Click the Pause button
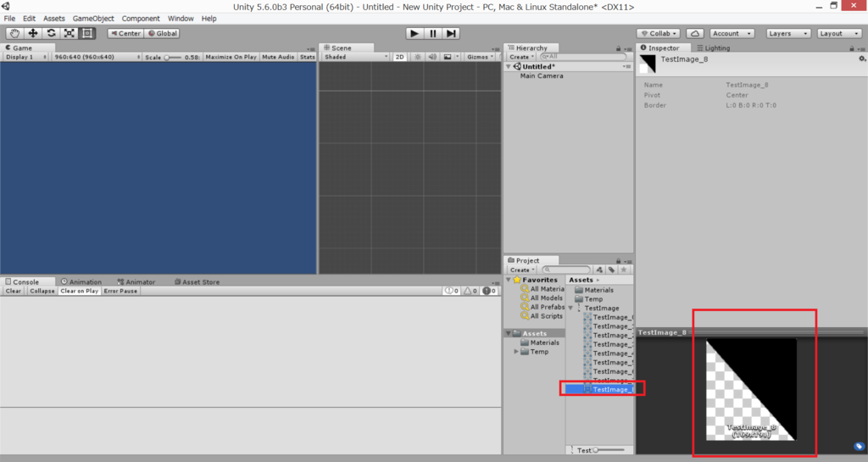 tap(433, 33)
